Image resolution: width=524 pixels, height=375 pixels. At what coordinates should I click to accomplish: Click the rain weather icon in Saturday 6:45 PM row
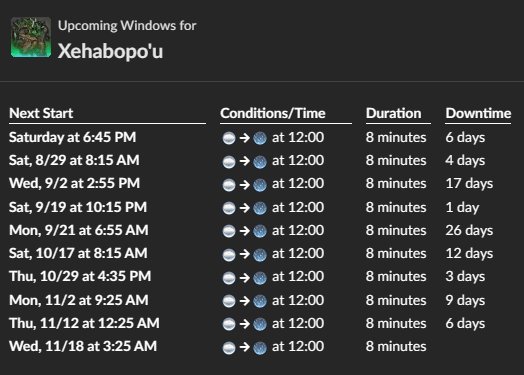(260, 138)
